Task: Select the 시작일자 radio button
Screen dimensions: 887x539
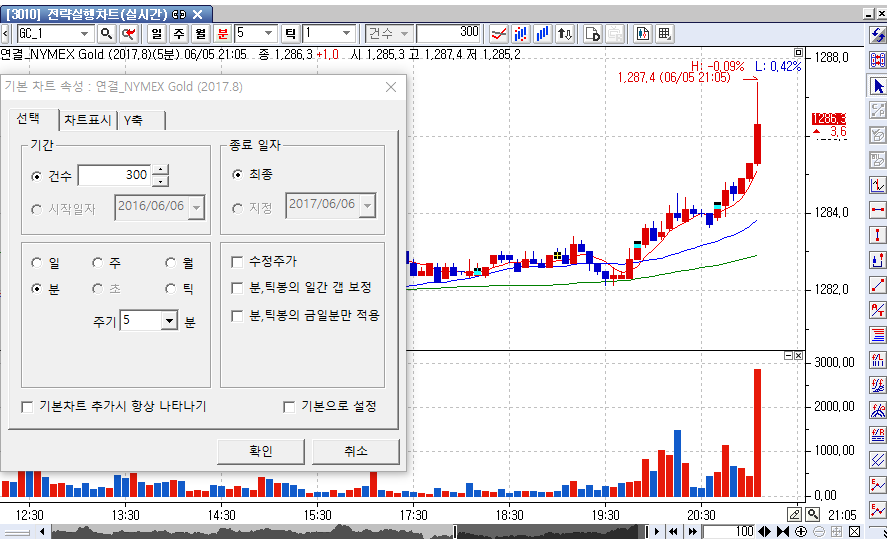Action: pyautogui.click(x=38, y=208)
